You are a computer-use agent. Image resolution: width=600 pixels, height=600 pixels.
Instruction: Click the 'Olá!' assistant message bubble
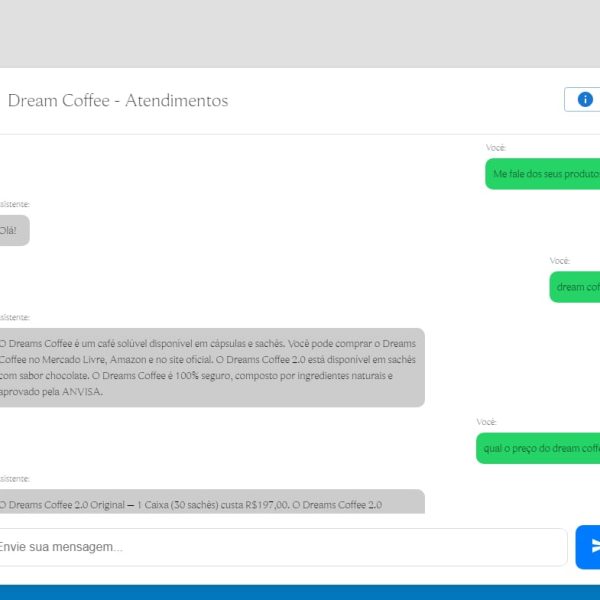[14, 230]
